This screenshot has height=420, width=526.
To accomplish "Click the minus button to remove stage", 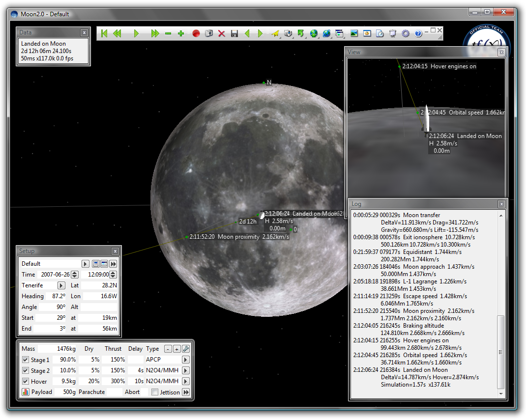I will (168, 349).
